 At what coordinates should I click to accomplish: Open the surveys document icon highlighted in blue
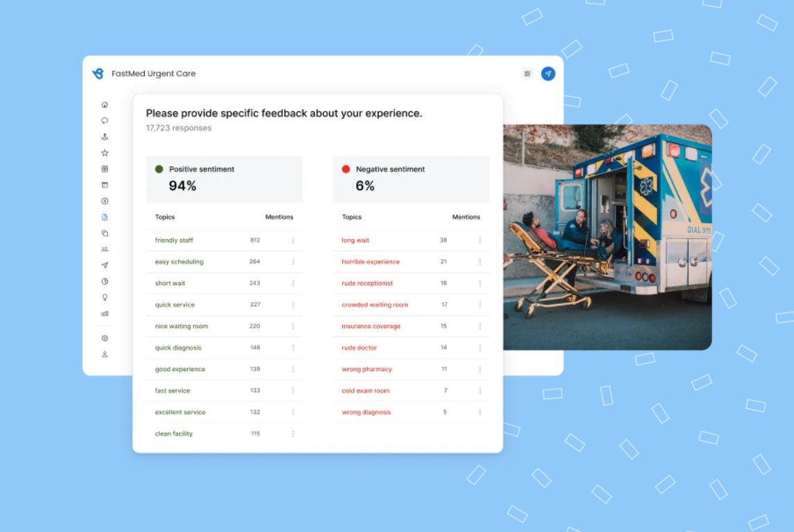point(105,213)
